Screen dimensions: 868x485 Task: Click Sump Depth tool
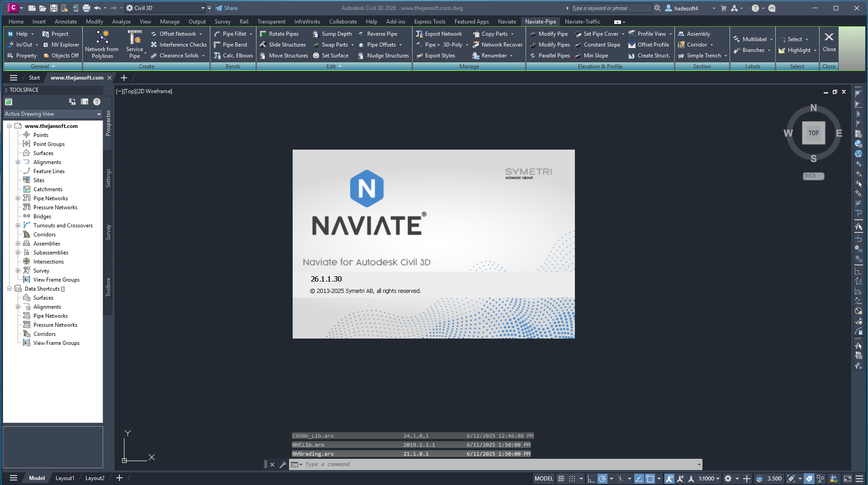[332, 34]
